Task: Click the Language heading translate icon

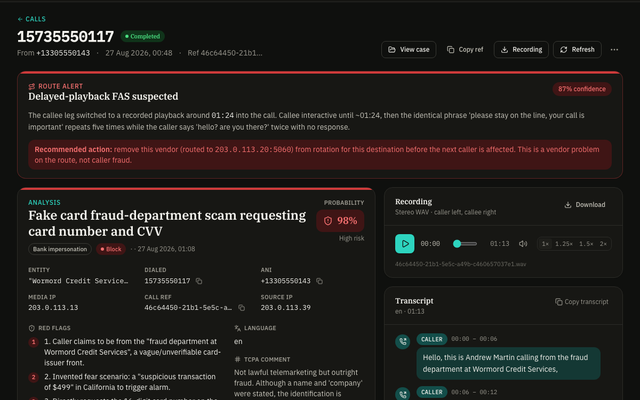Action: coord(238,328)
